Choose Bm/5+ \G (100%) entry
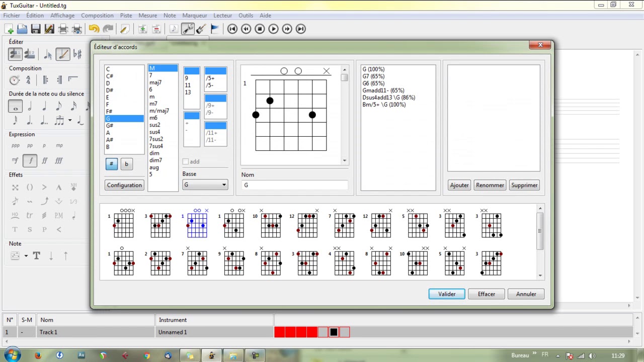This screenshot has width=644, height=362. pos(384,105)
